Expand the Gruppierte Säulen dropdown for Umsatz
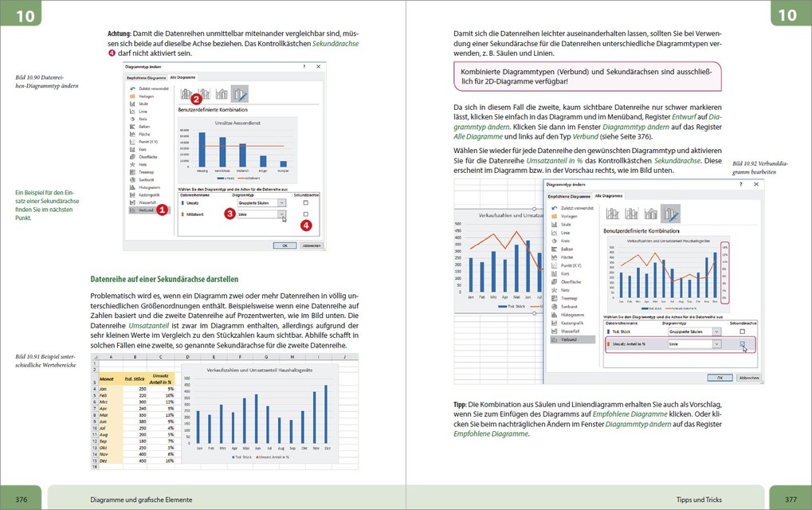This screenshot has width=812, height=510. [281, 203]
